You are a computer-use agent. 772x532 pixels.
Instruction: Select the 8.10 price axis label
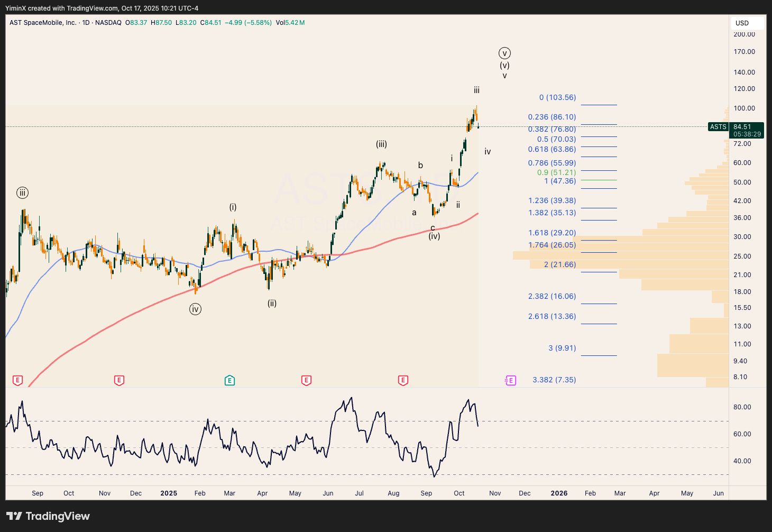[740, 377]
